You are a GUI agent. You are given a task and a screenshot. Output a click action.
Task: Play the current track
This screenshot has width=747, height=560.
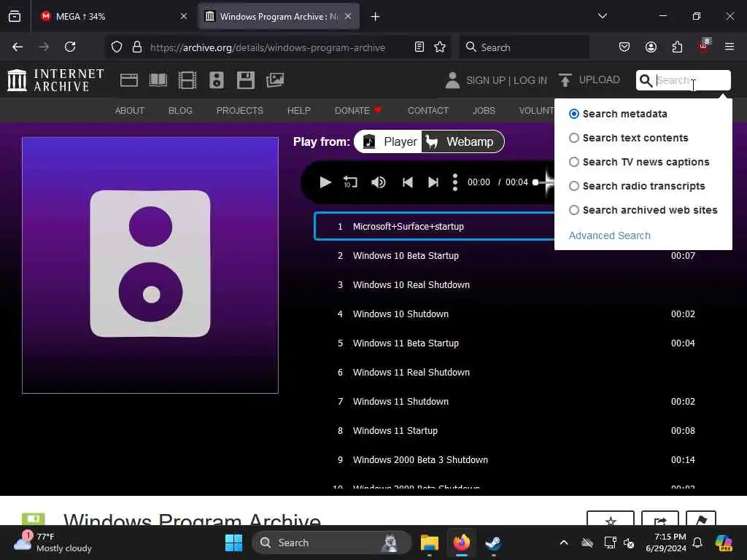(325, 182)
